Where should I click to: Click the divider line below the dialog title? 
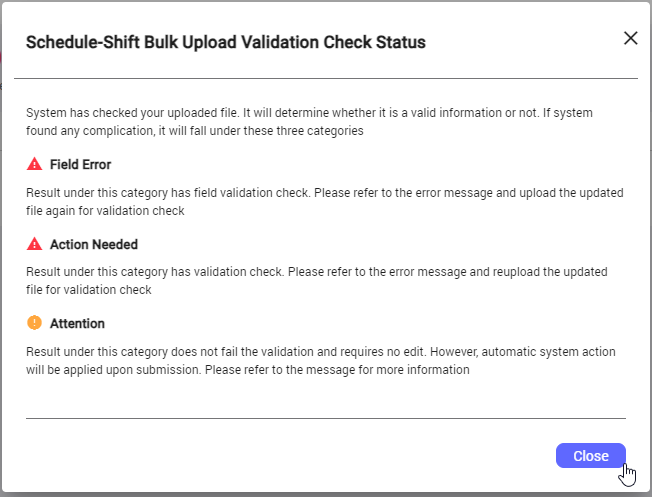(326, 78)
